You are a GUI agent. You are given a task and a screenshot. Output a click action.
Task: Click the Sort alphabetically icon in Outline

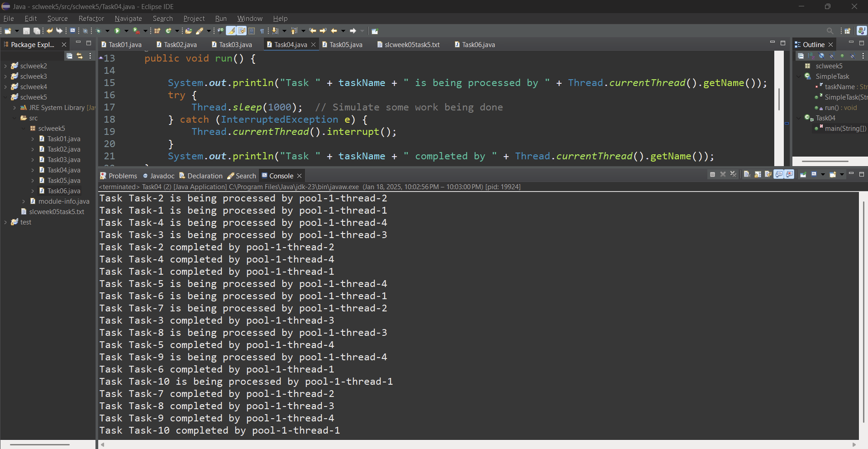[811, 56]
